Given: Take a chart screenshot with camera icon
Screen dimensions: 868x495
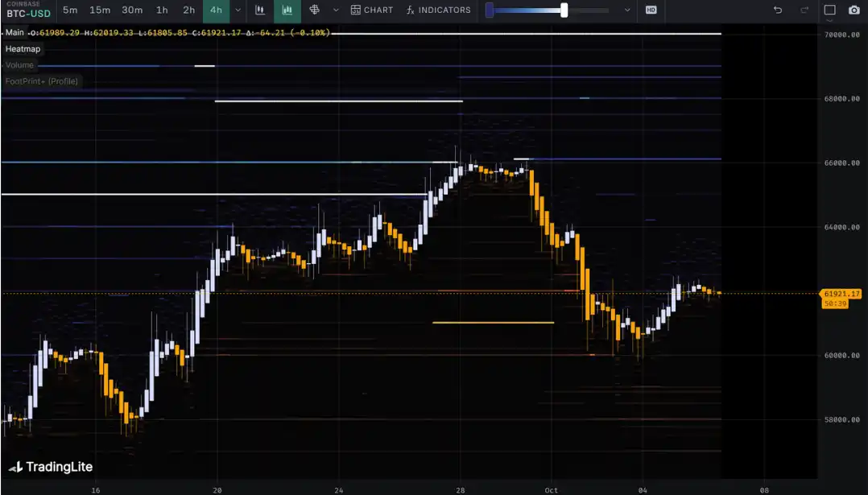Looking at the screenshot, I should 854,10.
